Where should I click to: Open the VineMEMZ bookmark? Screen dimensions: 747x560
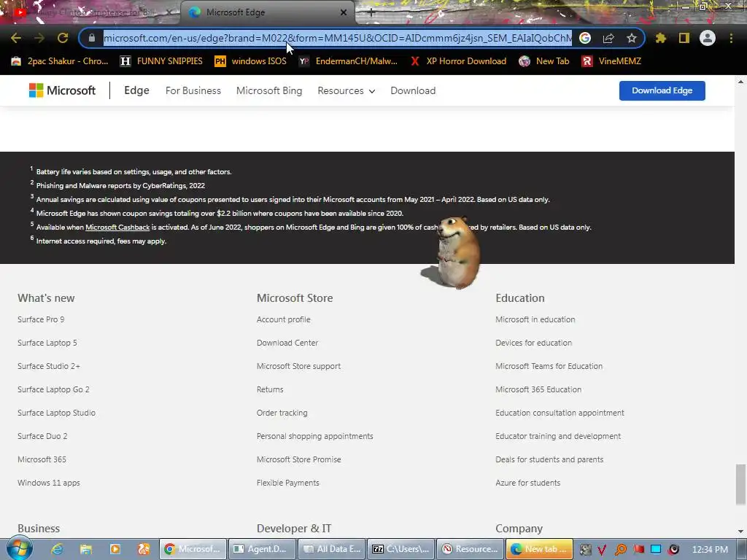coord(611,61)
